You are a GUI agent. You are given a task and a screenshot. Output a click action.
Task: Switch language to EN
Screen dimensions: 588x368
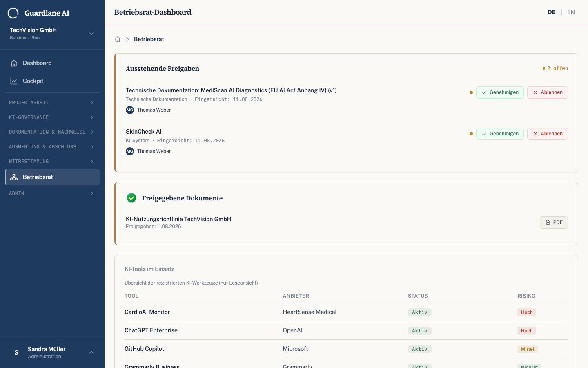pyautogui.click(x=571, y=12)
